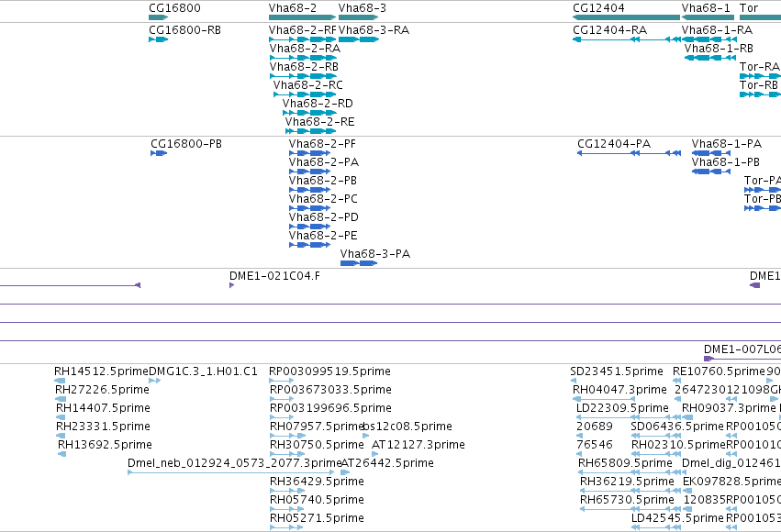Viewport: 781px width, 532px height.
Task: Select EST SD23451.5prime
Action: (617, 371)
